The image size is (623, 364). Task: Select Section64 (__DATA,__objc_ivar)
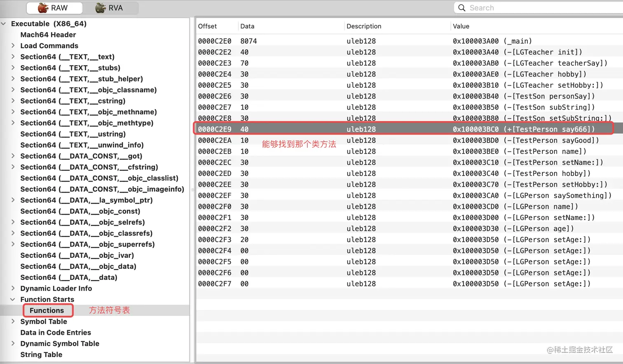tap(77, 255)
